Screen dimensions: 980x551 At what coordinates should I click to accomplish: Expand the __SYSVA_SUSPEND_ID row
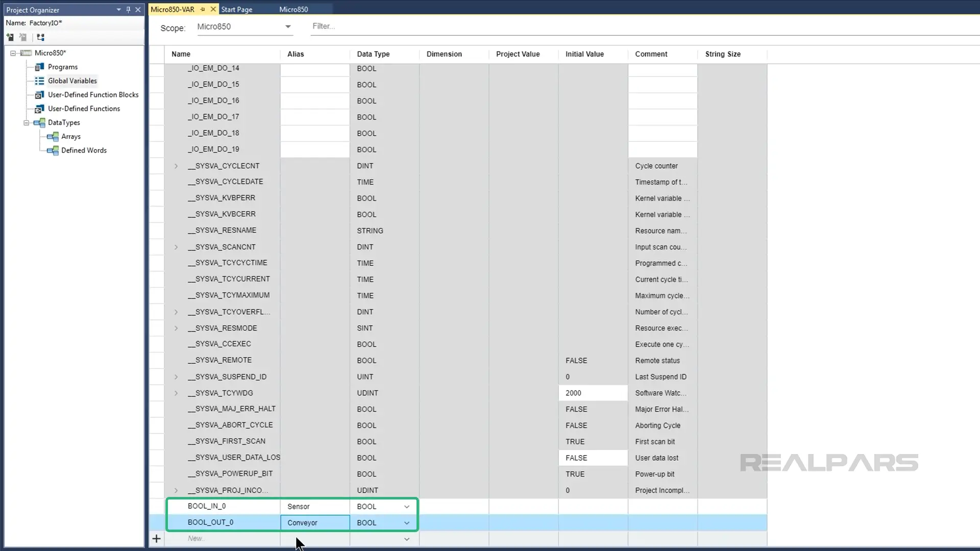176,377
